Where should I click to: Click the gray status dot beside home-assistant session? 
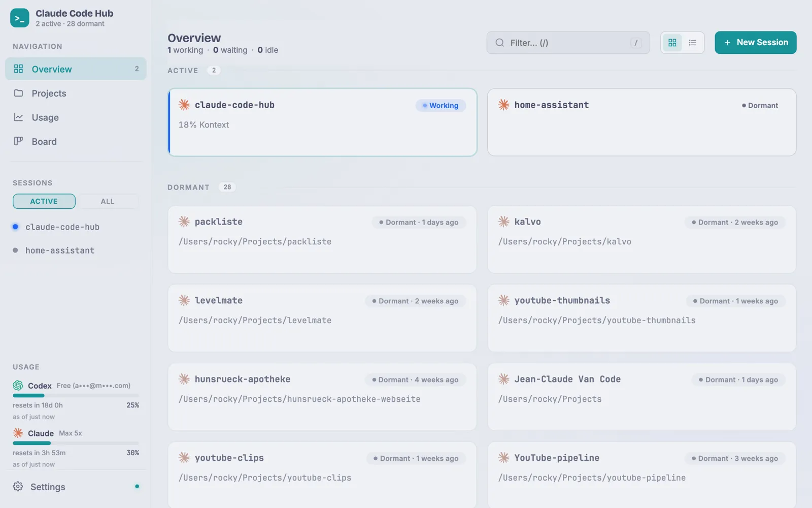tap(15, 250)
